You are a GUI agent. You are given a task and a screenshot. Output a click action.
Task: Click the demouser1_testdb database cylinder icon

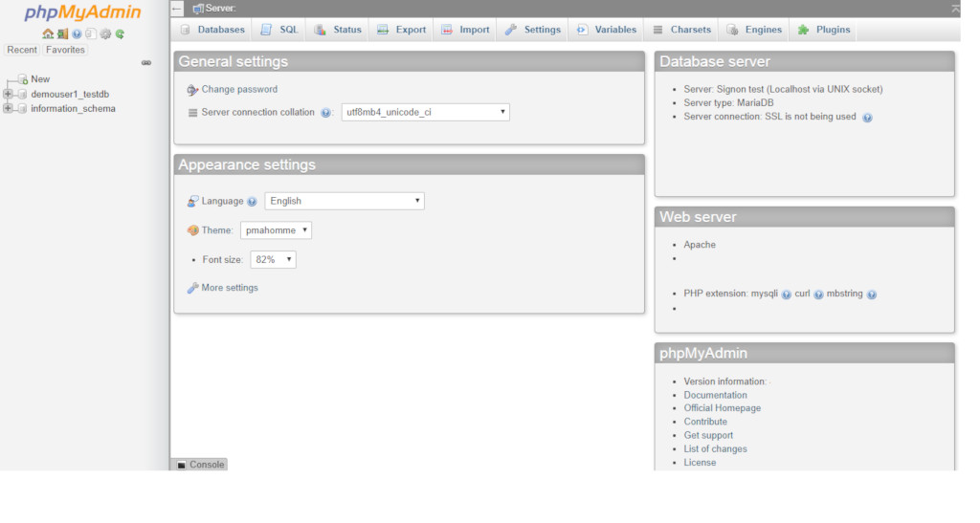pyautogui.click(x=23, y=95)
